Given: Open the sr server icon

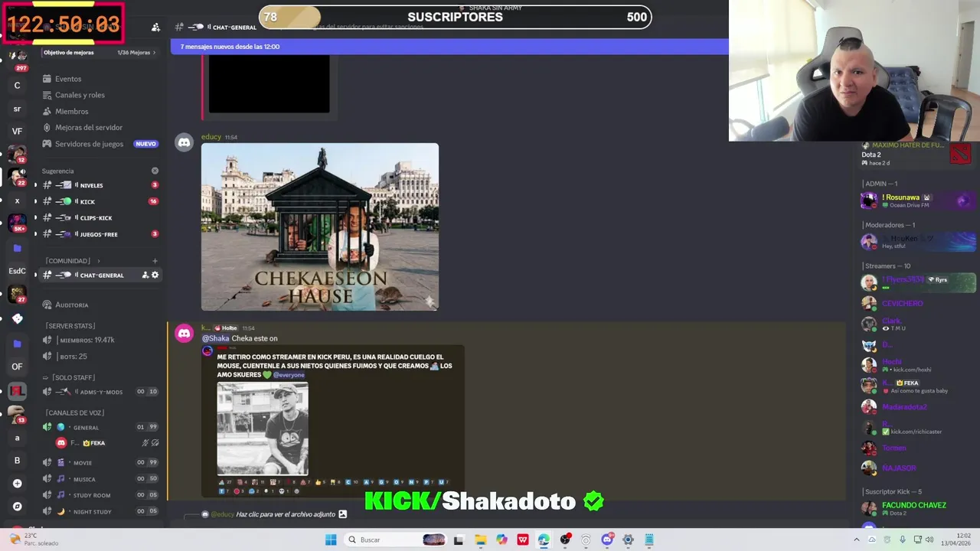Looking at the screenshot, I should [x=17, y=109].
